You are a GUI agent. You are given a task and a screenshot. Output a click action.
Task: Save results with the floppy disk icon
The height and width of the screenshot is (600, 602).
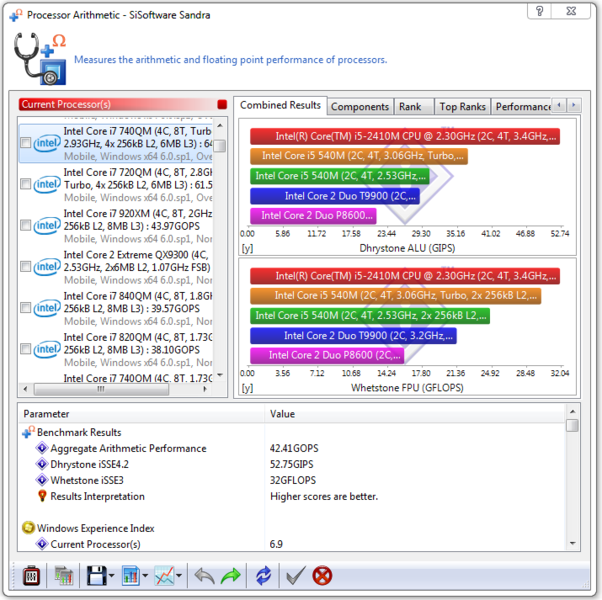point(96,576)
